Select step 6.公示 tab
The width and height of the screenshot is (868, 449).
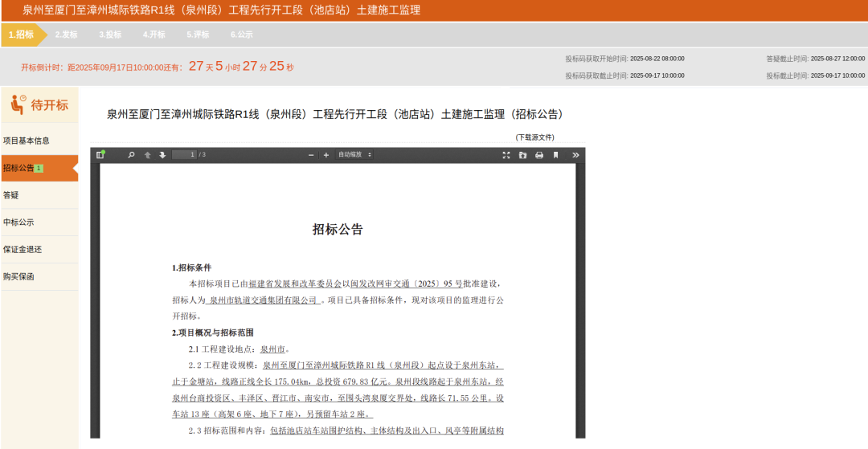[x=242, y=35]
